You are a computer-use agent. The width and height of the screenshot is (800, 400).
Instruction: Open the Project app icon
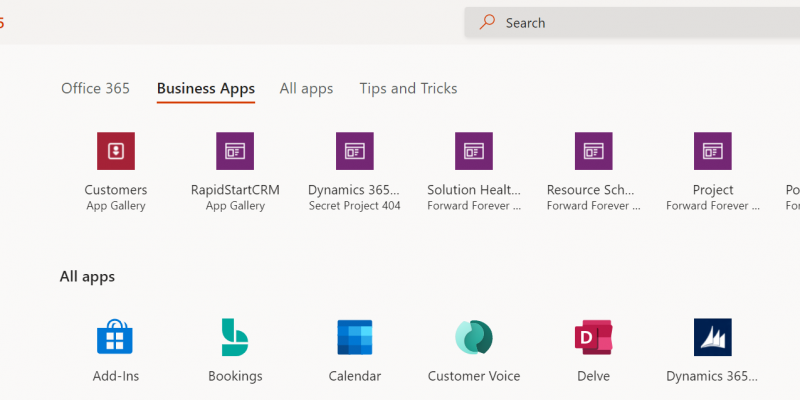click(x=713, y=151)
